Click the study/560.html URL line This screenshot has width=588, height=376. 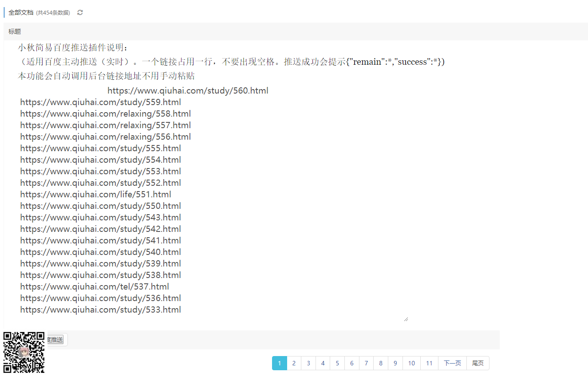(188, 91)
